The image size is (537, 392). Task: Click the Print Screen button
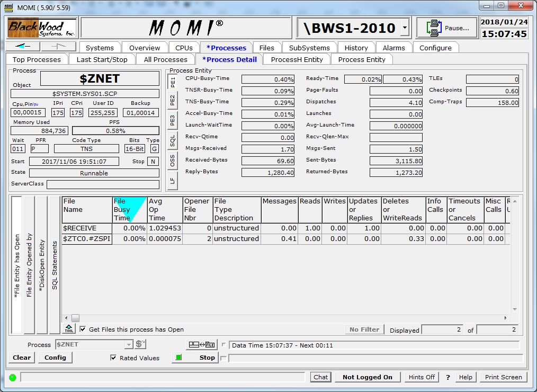[503, 377]
